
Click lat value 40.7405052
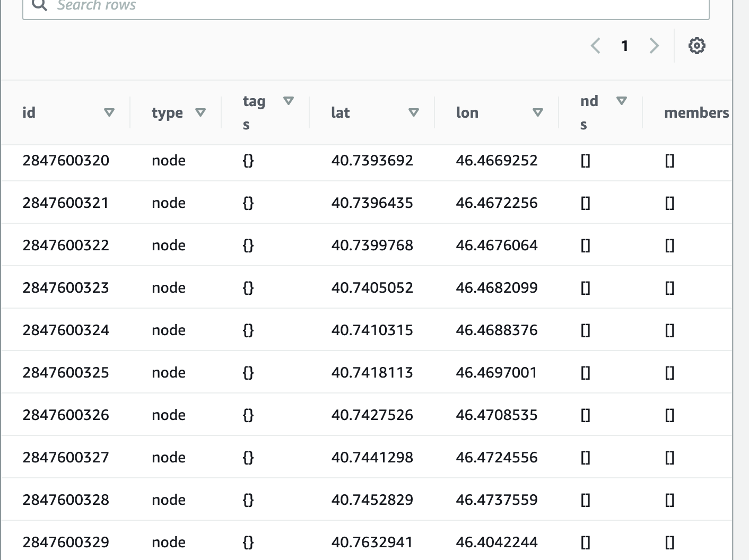point(372,287)
